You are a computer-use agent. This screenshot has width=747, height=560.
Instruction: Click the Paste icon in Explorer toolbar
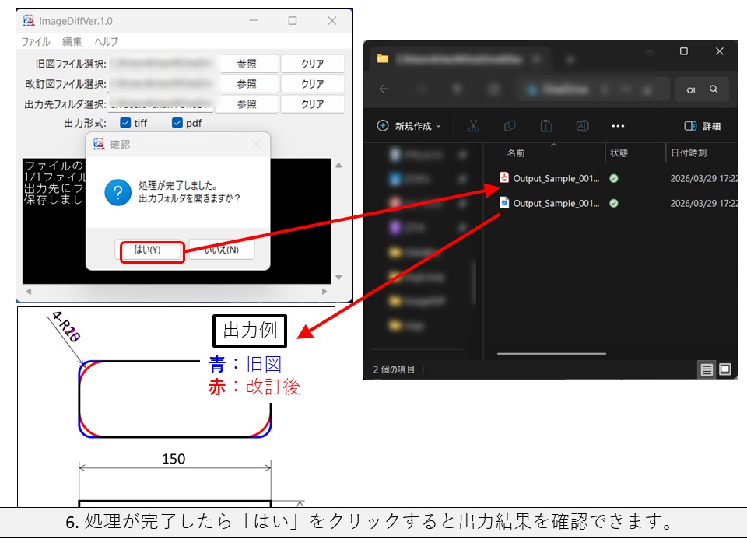click(546, 126)
